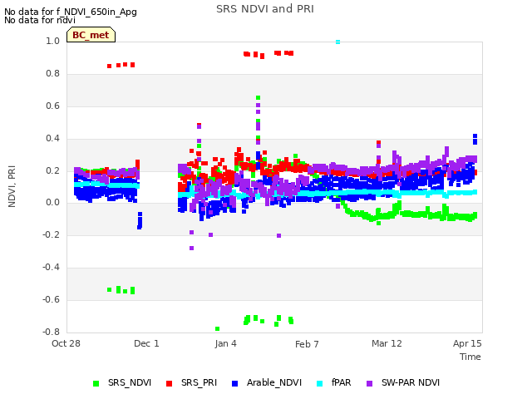Viewport: 532px width, 399px height.
Task: Click the blue Arable_NDVI point near 0.4 in April
Action: click(x=475, y=136)
